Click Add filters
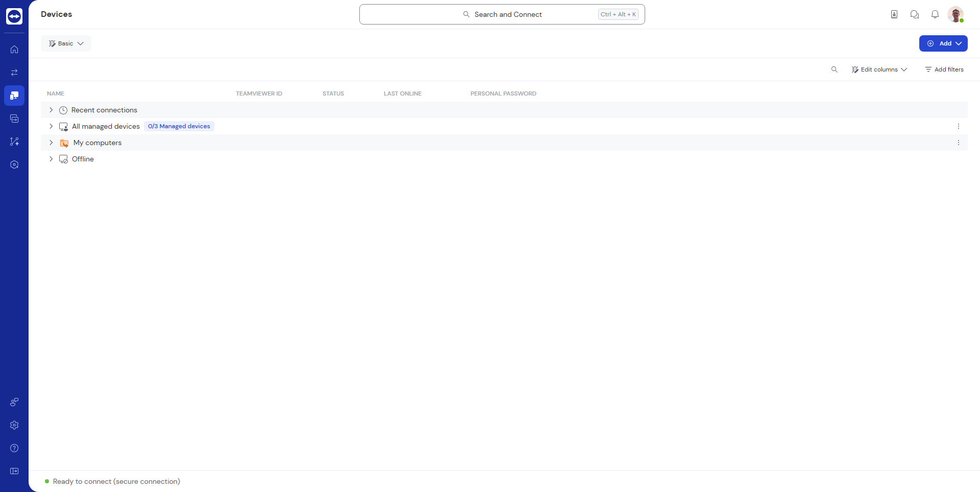The width and height of the screenshot is (980, 492). point(944,69)
